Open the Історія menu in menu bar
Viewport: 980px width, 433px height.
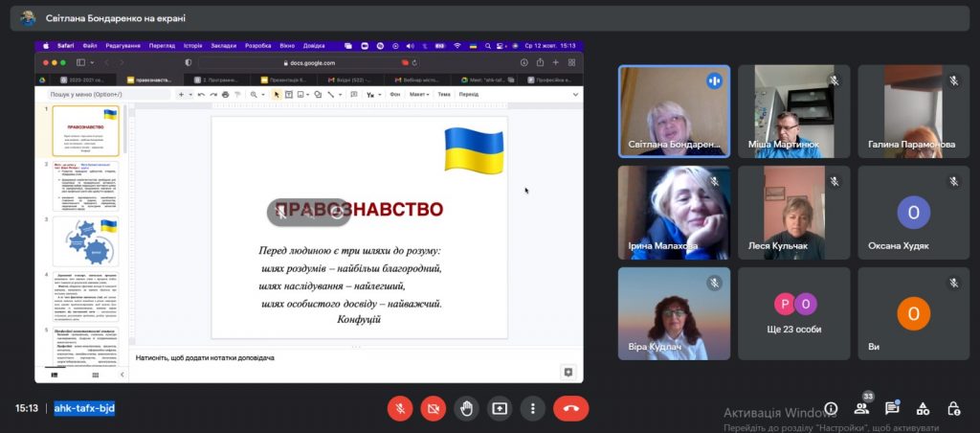pyautogui.click(x=192, y=46)
